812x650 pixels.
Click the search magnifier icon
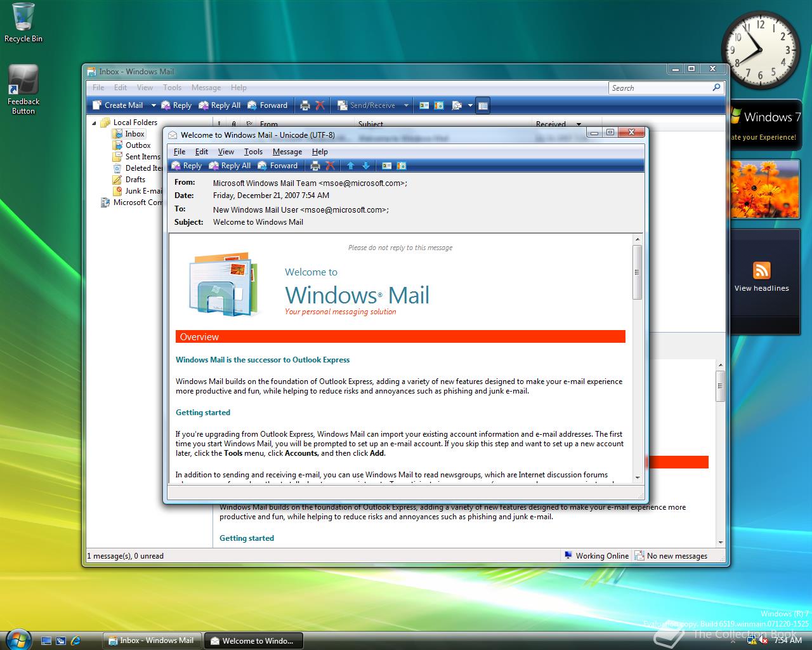(717, 88)
